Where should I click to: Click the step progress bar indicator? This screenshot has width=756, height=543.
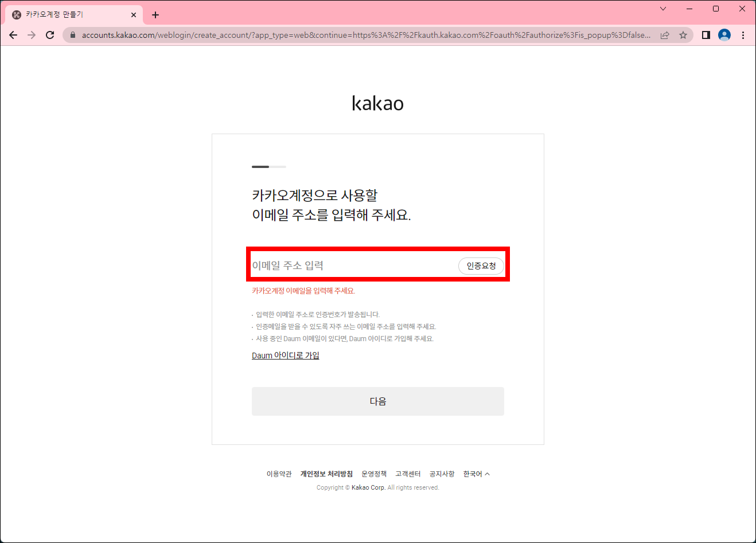tap(269, 167)
